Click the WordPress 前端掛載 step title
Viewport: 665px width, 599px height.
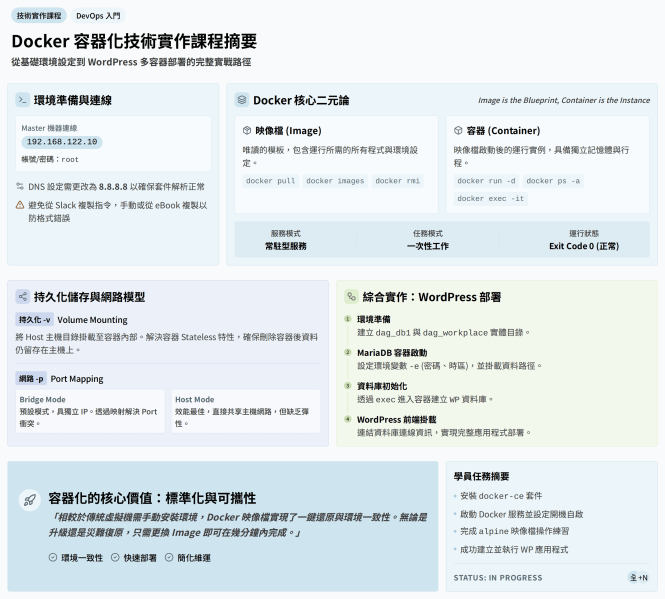[x=397, y=420]
